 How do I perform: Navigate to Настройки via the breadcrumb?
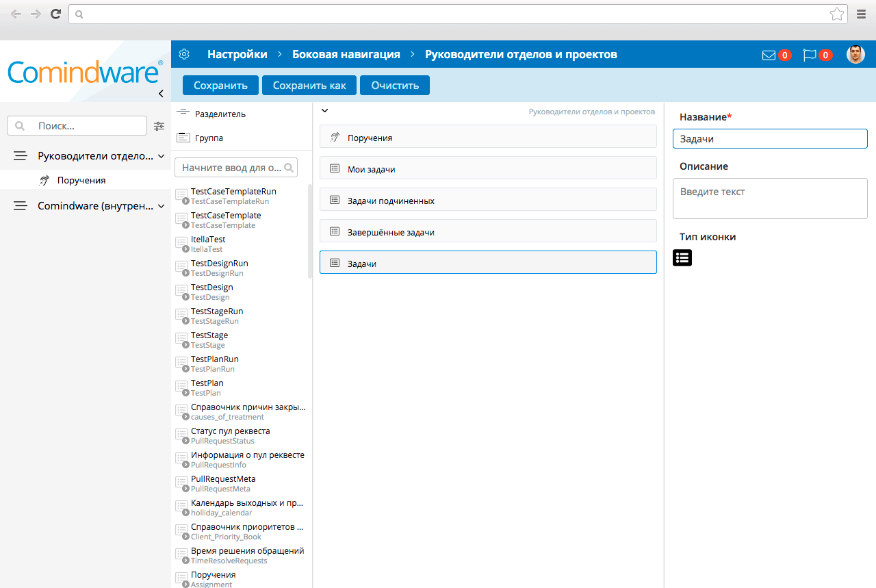coord(237,53)
